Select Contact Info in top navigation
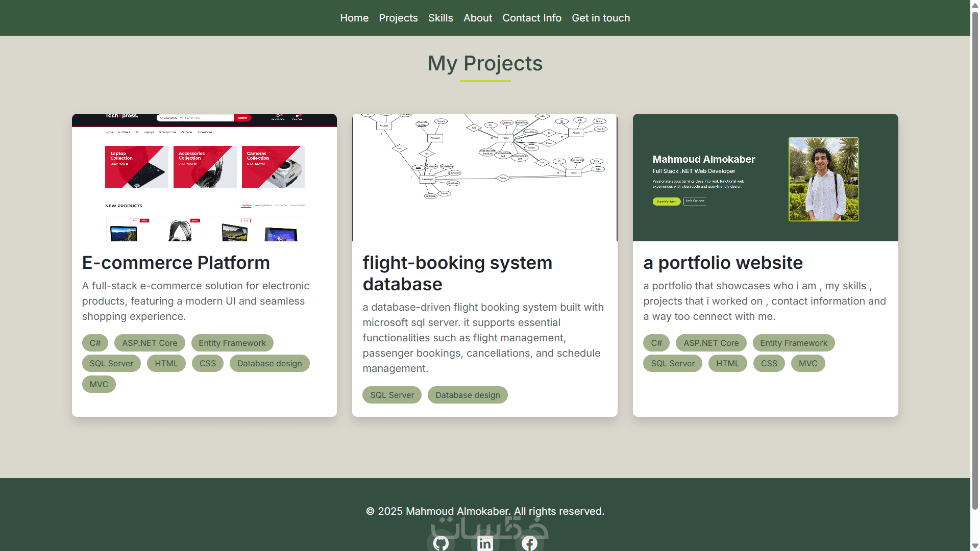Screen dimensions: 980x551 tap(532, 18)
